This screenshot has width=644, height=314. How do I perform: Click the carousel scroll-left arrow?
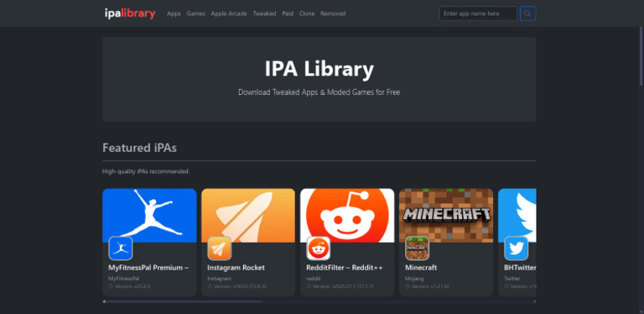click(x=104, y=301)
